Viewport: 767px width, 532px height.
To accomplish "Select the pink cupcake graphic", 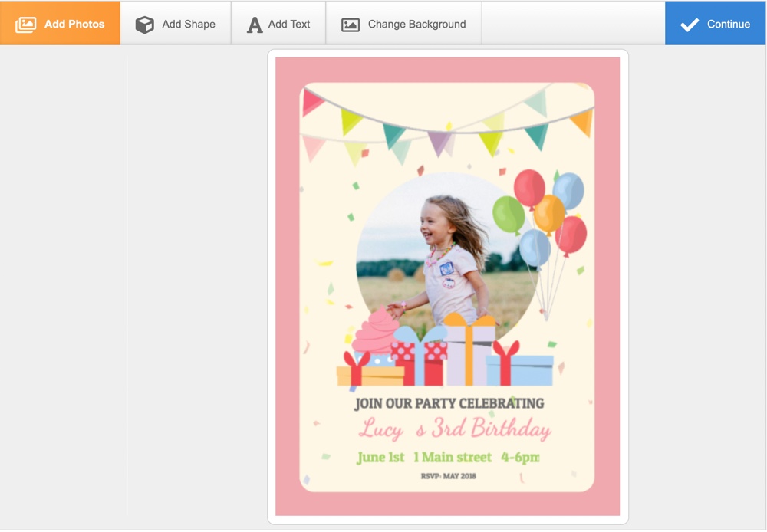I will coord(375,330).
